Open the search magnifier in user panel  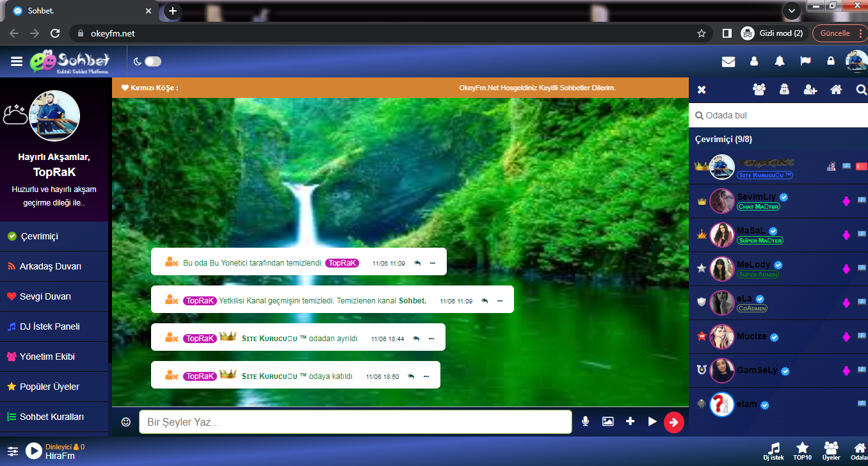[x=861, y=90]
